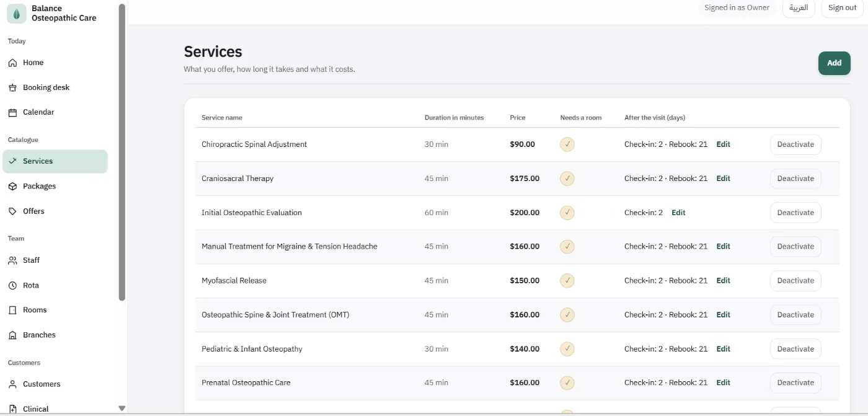The width and height of the screenshot is (868, 416).
Task: Click the Duration in minutes column header
Action: [454, 118]
